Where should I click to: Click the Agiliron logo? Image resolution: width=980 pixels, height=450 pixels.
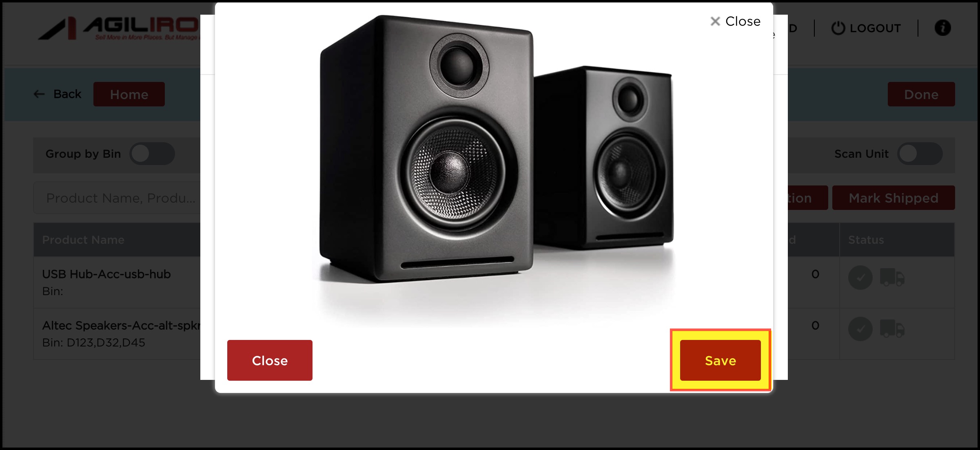tap(118, 28)
